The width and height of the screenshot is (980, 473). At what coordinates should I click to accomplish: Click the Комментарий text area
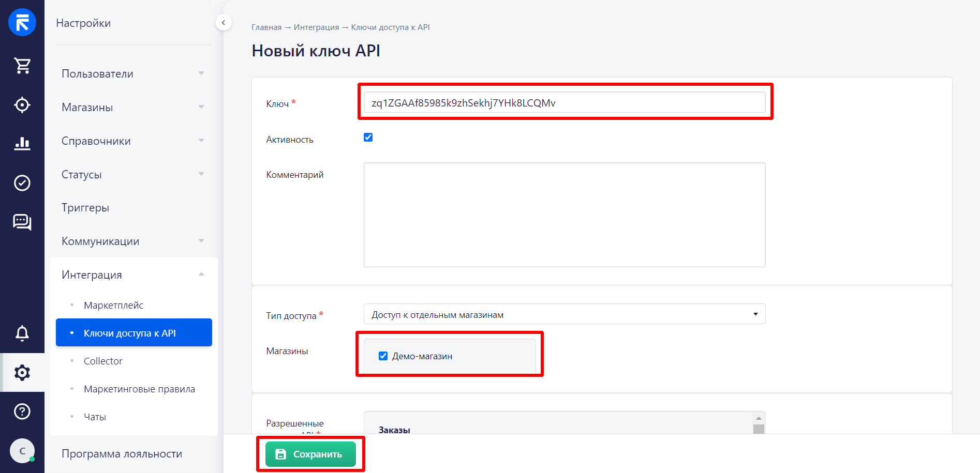[564, 215]
